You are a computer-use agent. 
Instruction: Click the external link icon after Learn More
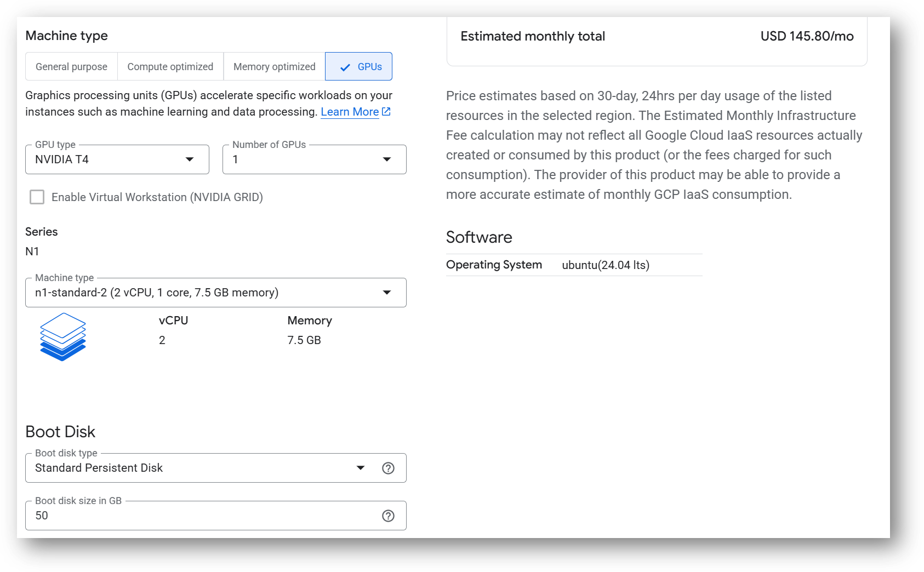(x=386, y=111)
